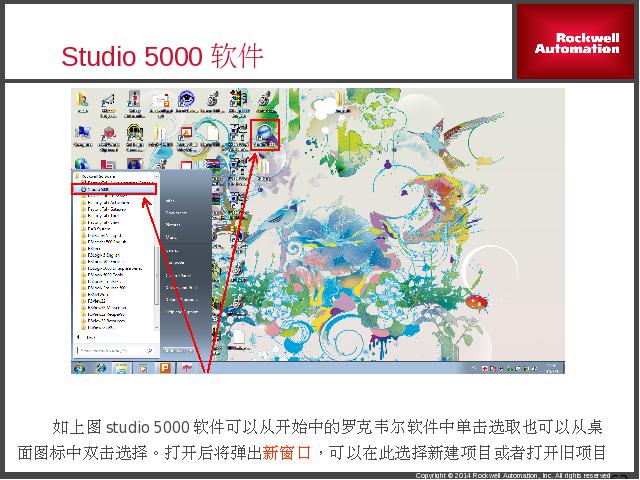Collapse the Rockwell Software folder in Start menu
Viewport: 640px width, 480px height.
coord(99,177)
